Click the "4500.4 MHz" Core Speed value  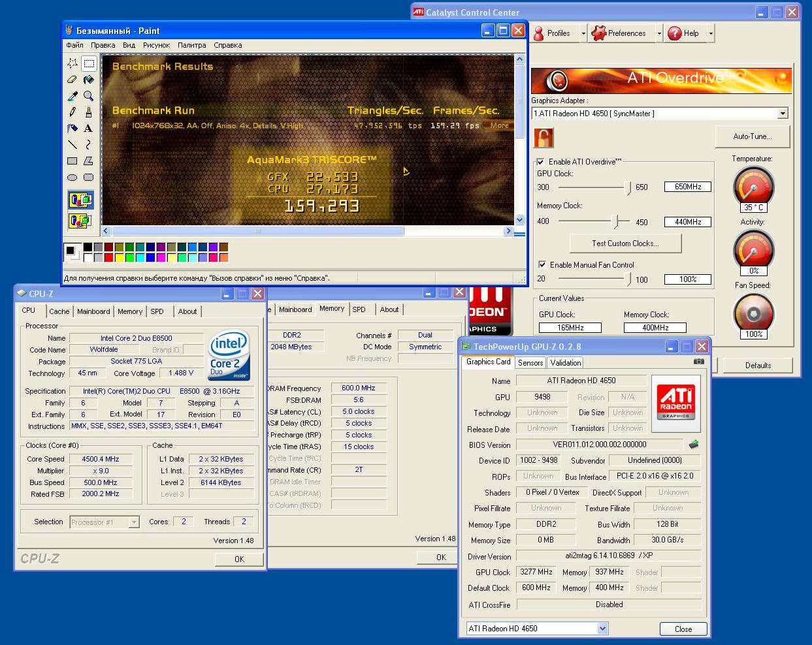point(101,459)
